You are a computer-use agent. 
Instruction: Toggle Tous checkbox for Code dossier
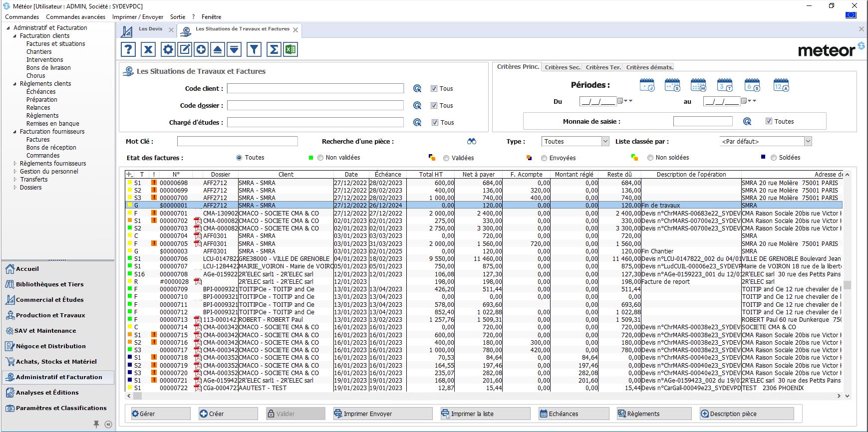pyautogui.click(x=434, y=106)
